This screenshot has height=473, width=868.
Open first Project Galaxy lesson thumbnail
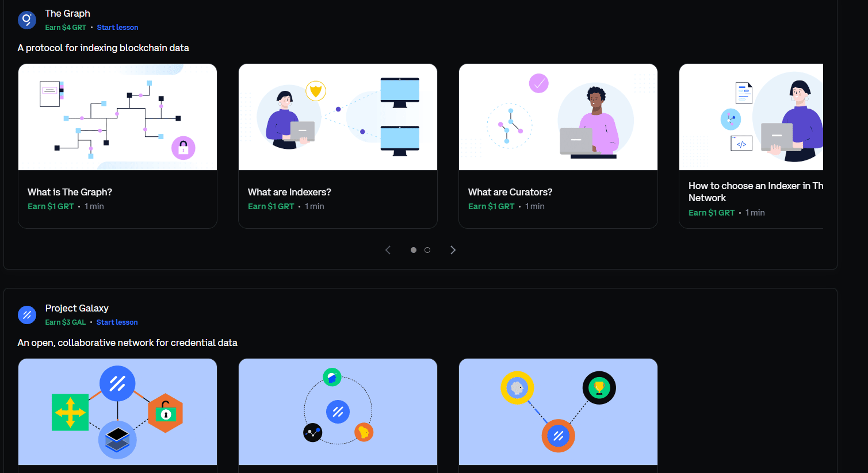click(x=117, y=412)
